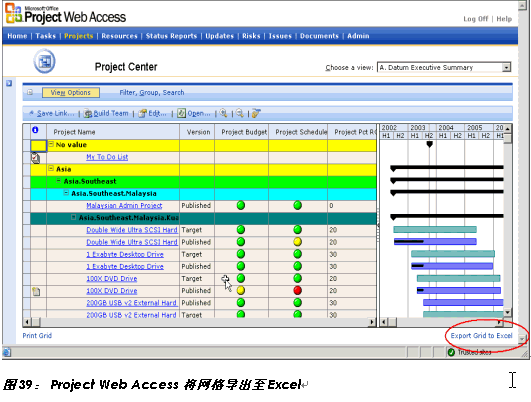531x402 pixels.
Task: Click the Open project icon
Action: (x=182, y=113)
